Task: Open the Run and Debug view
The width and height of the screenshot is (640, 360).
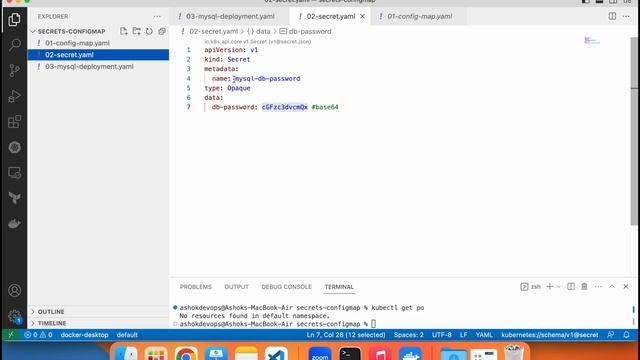Action: [14, 96]
